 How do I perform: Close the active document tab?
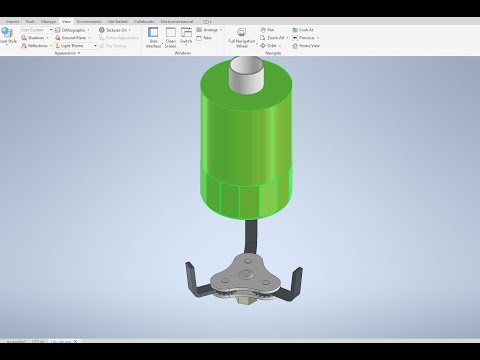75,342
